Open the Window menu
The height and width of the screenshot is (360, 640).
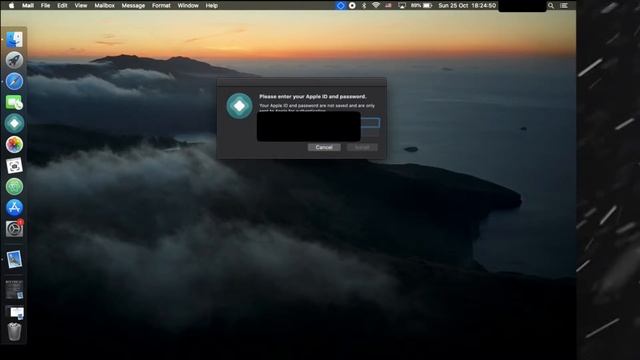click(188, 5)
